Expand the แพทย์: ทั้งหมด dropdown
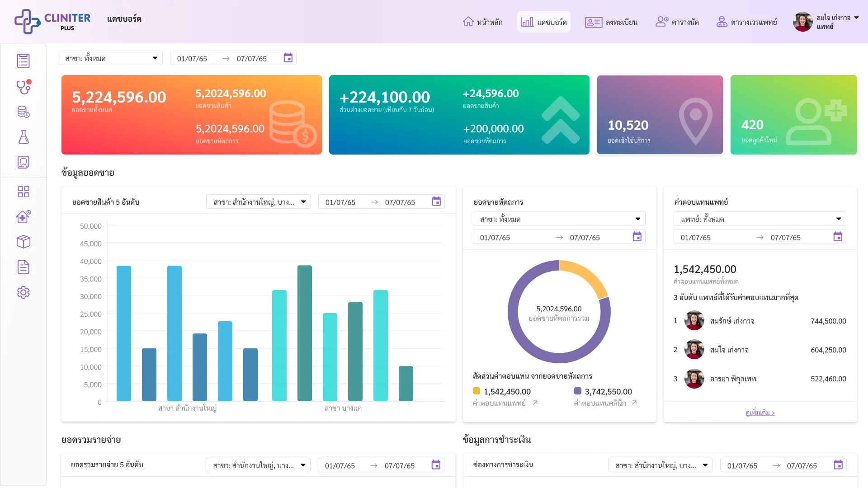This screenshot has width=868, height=488. [760, 219]
